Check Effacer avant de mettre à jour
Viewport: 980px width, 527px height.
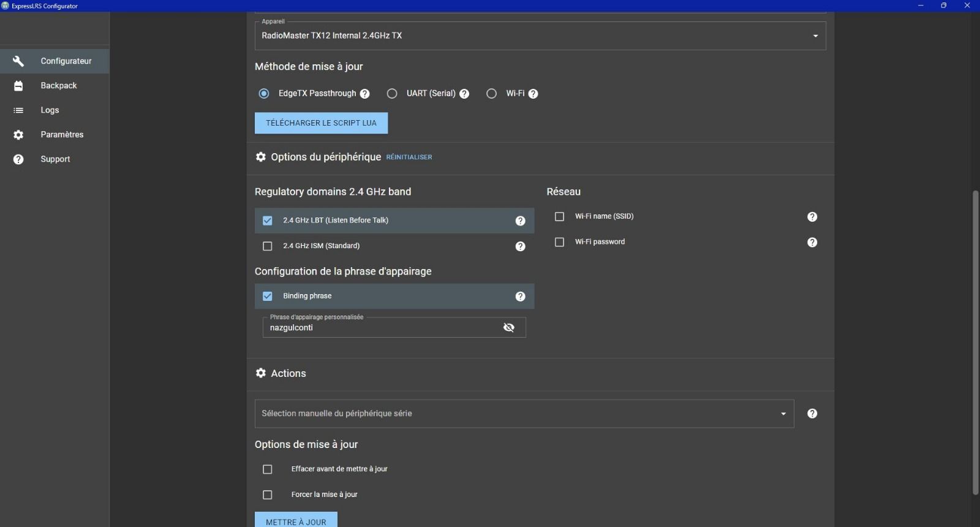(x=268, y=469)
